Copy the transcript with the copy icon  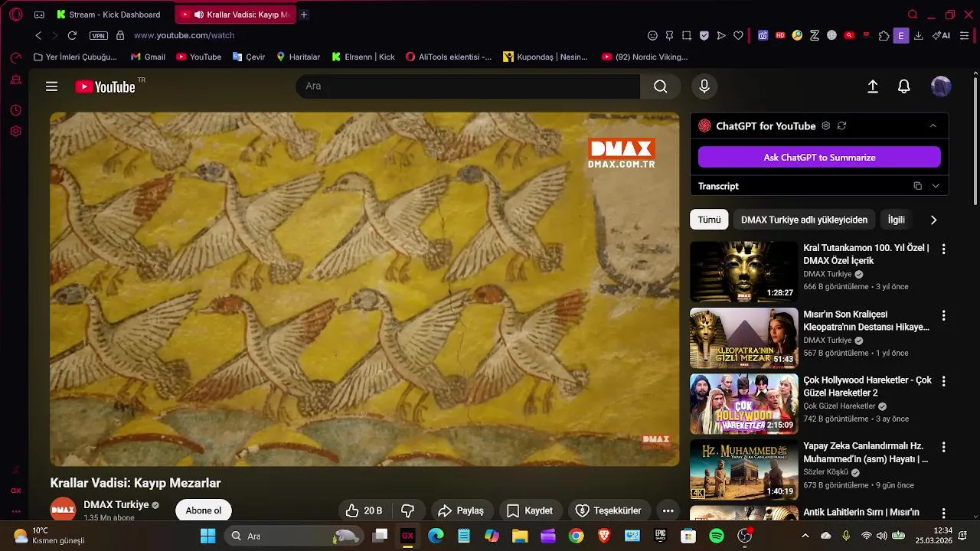917,186
